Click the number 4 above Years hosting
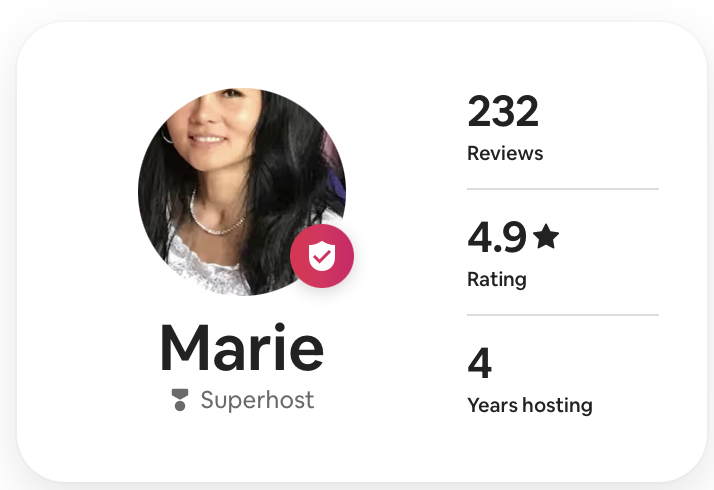The image size is (714, 490). [479, 363]
